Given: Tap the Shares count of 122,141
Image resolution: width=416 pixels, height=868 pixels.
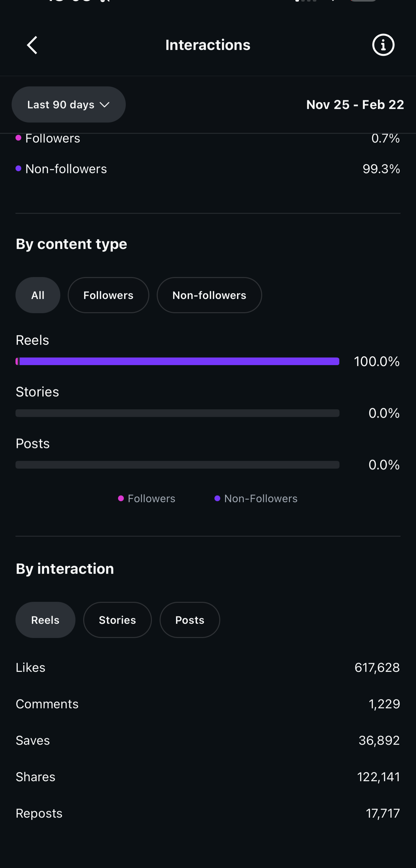Looking at the screenshot, I should point(378,777).
